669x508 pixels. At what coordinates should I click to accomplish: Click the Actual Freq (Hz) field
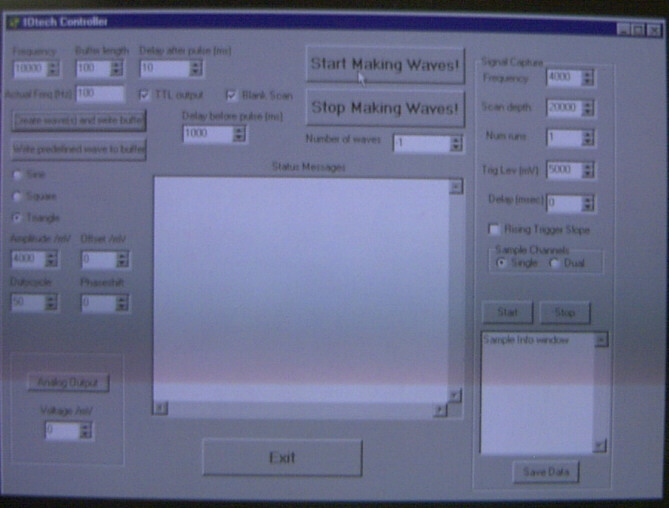tap(100, 93)
